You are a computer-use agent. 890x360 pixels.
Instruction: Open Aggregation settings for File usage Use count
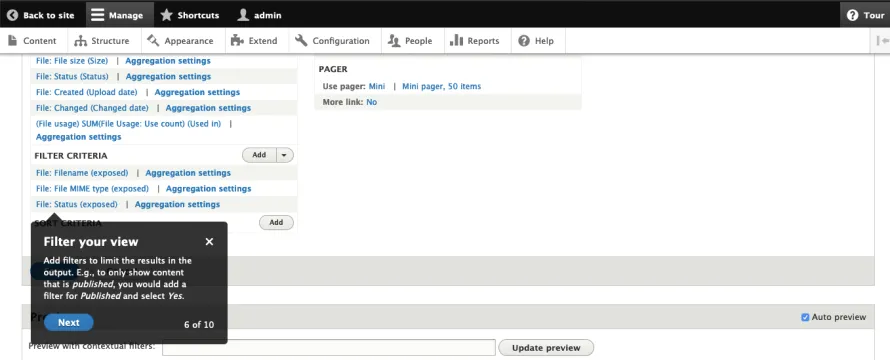tap(78, 137)
